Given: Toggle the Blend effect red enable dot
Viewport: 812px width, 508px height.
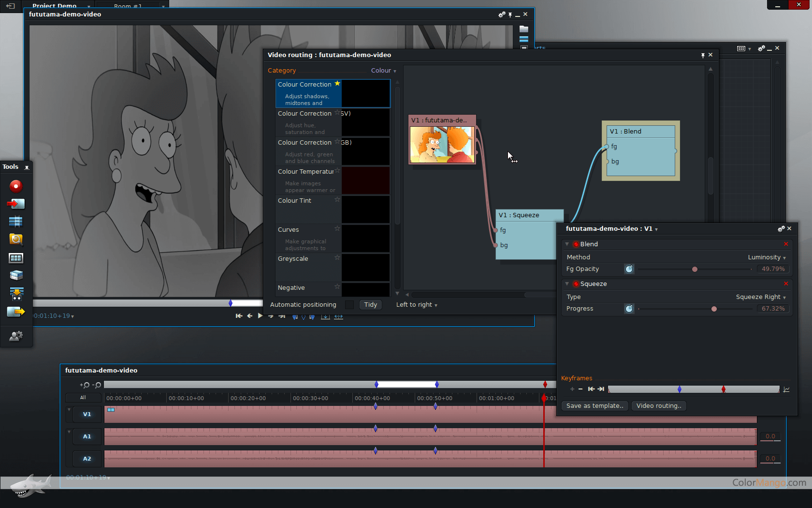Looking at the screenshot, I should pyautogui.click(x=576, y=244).
